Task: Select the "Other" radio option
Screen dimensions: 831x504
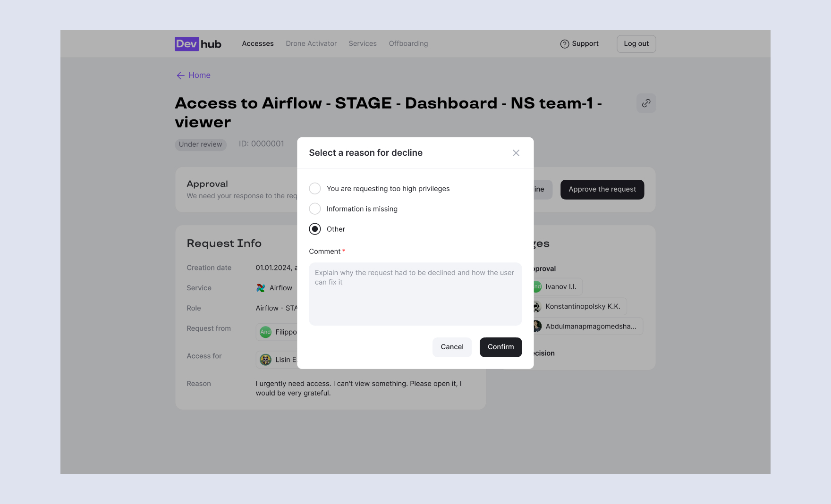Action: (x=315, y=229)
